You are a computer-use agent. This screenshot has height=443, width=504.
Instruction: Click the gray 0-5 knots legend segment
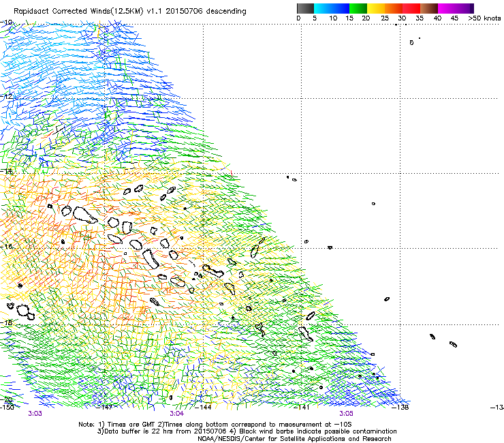pos(305,8)
